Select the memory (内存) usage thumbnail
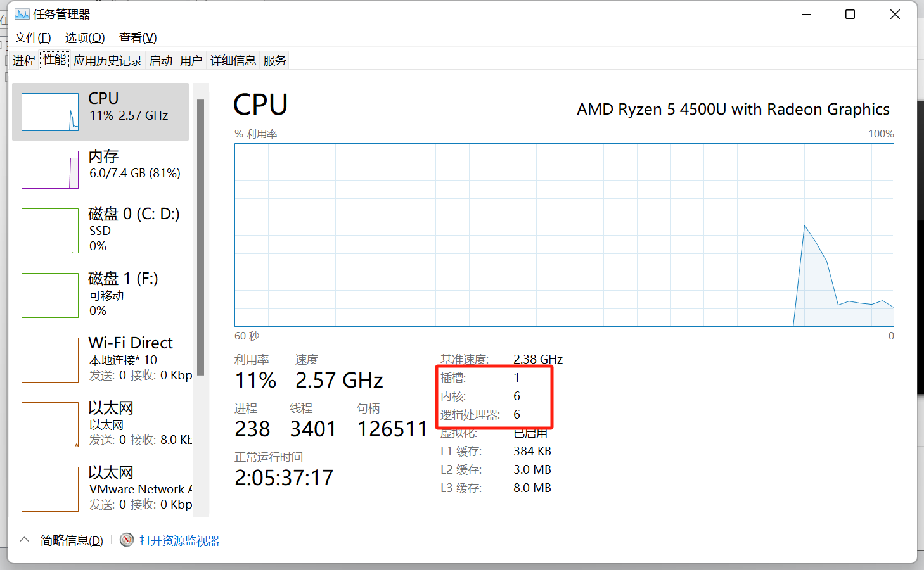 [x=50, y=170]
